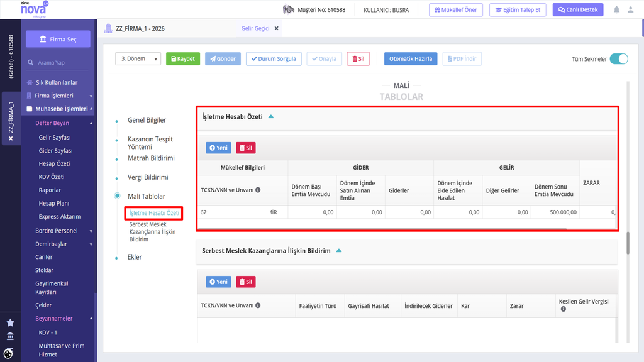
Task: Click the Firma Seç button
Action: pos(58,39)
